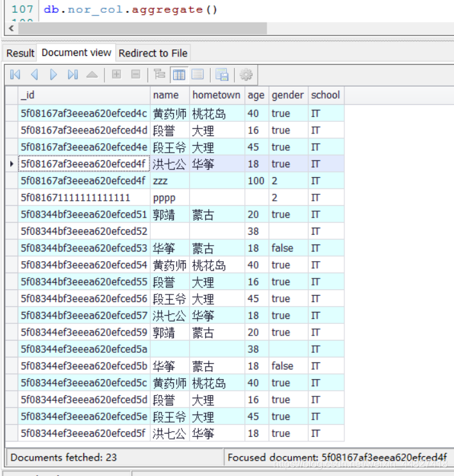Select id cell 5f08167af3eeea620efced4d
454x476 pixels.
click(x=84, y=130)
